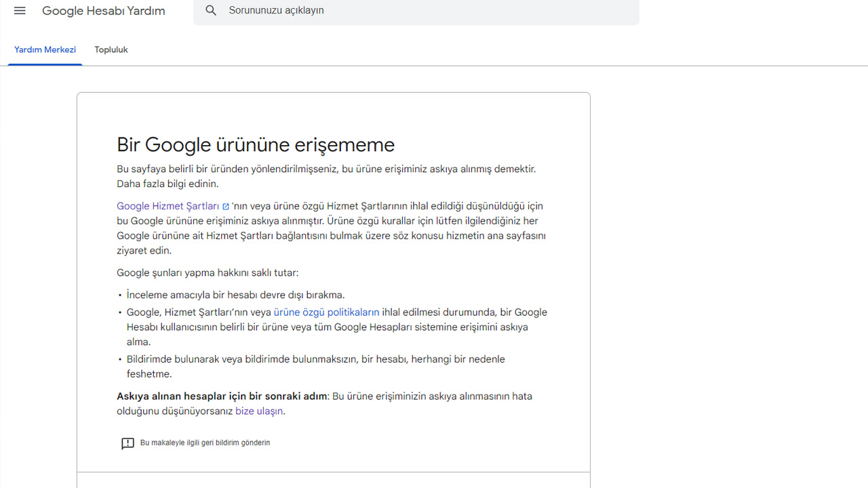Click external link icon beside Google Hizmet Şartları

pyautogui.click(x=226, y=207)
